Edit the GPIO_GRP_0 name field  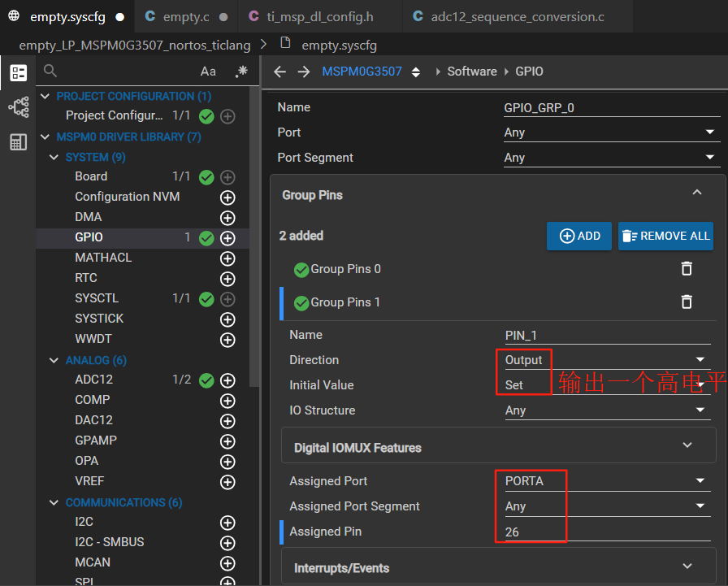point(612,108)
